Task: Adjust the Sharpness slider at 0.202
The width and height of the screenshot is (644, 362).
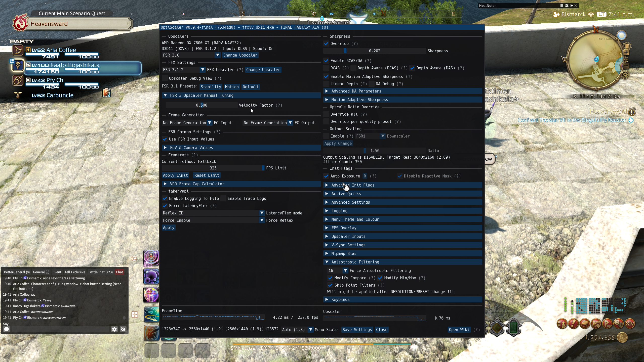Action: (375, 51)
